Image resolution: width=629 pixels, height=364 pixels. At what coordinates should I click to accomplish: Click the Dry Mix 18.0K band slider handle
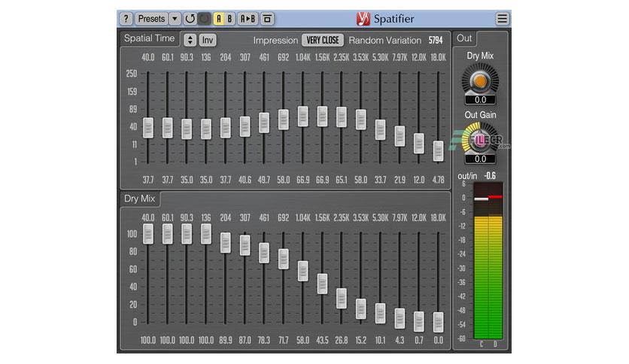tap(438, 322)
